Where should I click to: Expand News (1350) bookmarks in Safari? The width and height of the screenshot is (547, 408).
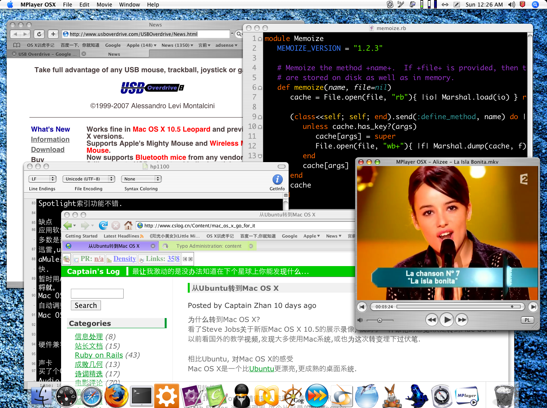point(177,45)
